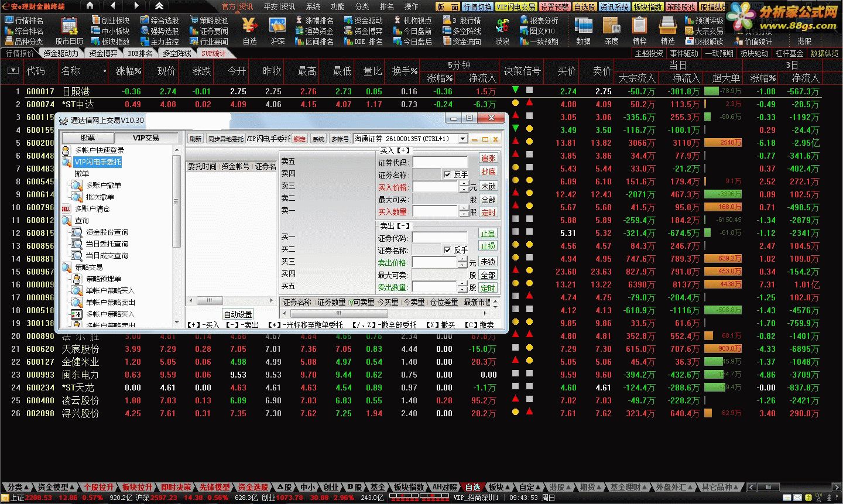Toggle 未锁 button beside 买入价格
This screenshot has width=843, height=504.
488,186
